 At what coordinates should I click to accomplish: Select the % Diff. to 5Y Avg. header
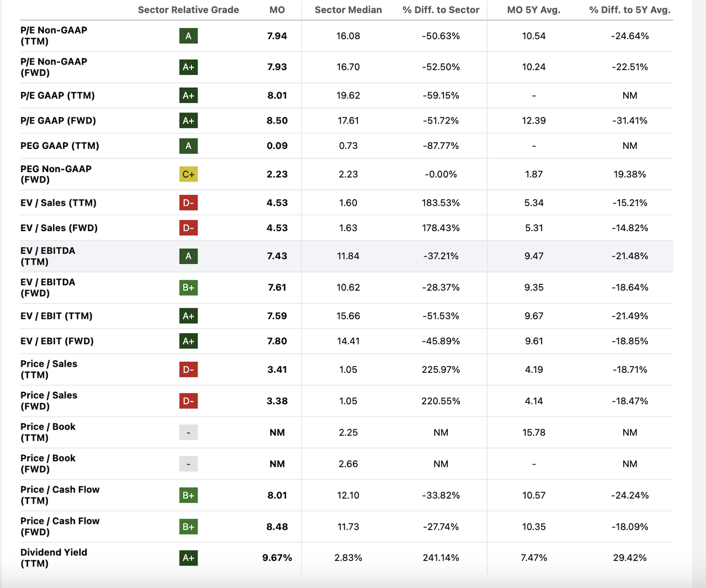[629, 10]
